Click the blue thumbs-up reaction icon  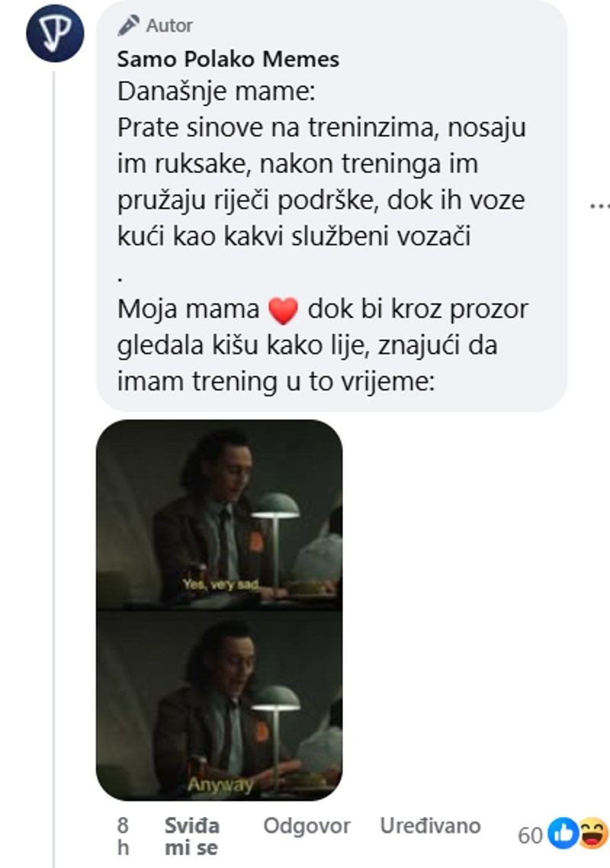563,833
